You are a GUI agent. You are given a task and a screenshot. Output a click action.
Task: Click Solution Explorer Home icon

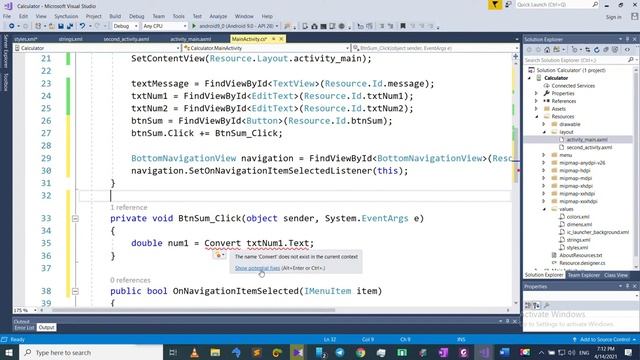[x=547, y=50]
